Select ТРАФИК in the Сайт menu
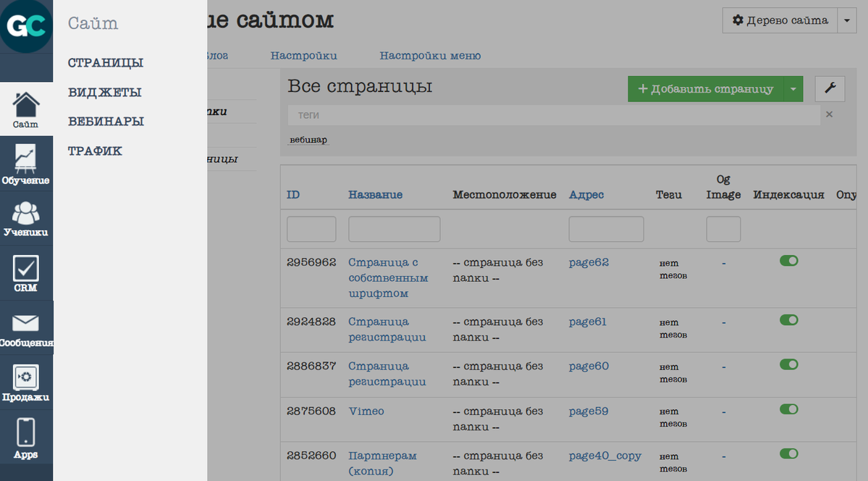Viewport: 868px width, 481px height. pos(95,151)
